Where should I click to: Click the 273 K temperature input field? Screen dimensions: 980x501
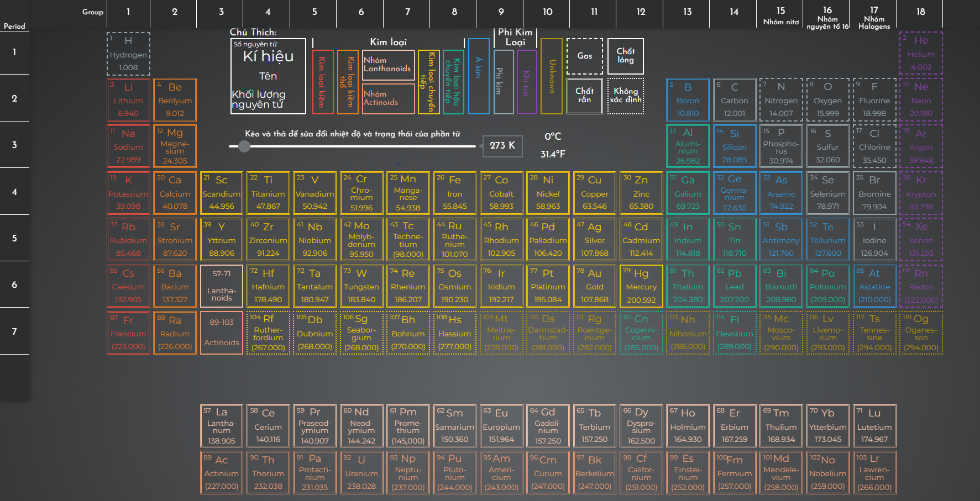pyautogui.click(x=502, y=146)
